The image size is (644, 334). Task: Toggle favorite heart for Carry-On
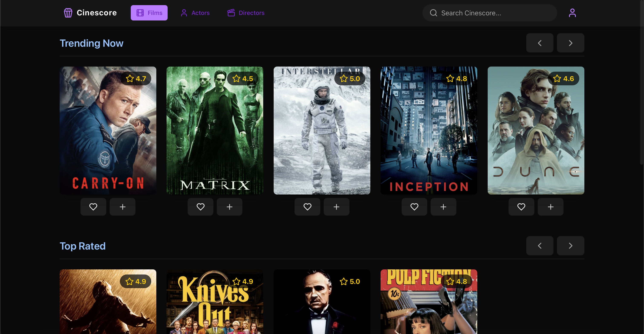click(x=93, y=207)
